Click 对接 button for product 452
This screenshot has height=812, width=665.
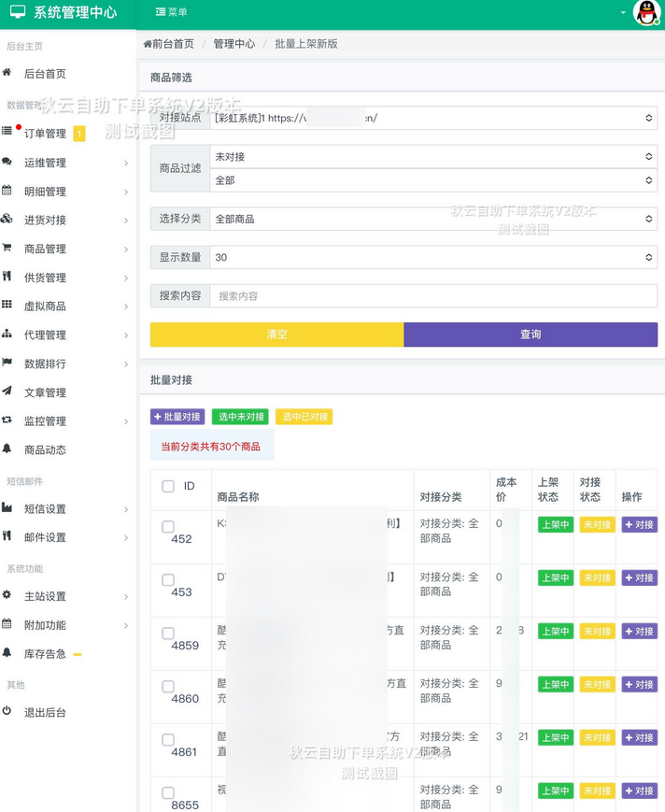click(639, 524)
